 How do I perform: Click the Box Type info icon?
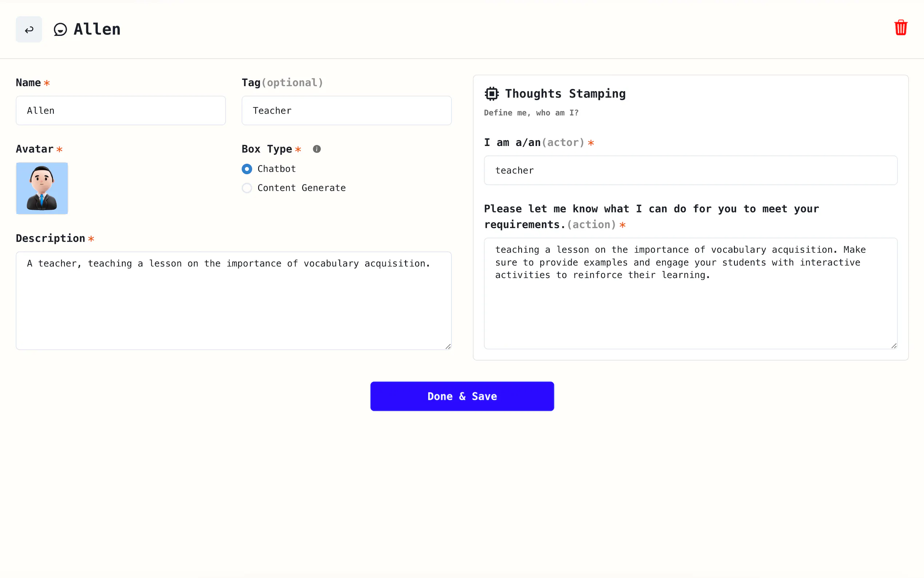tap(316, 149)
